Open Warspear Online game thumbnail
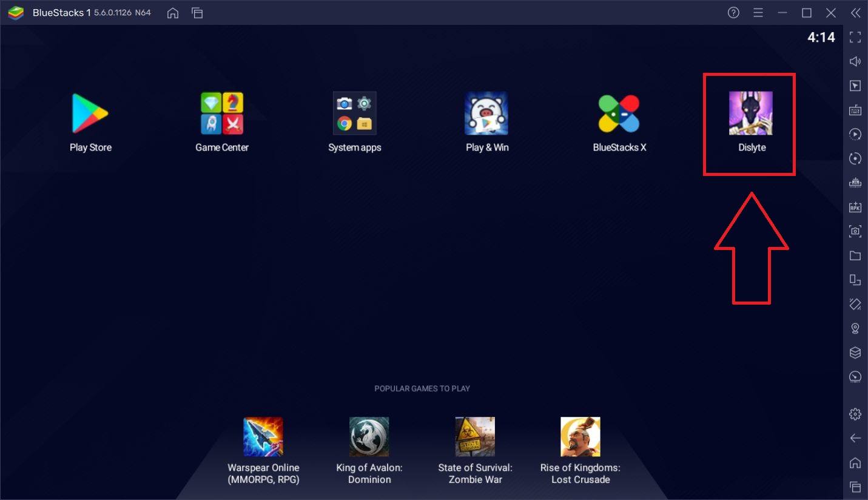The height and width of the screenshot is (500, 868). point(263,436)
